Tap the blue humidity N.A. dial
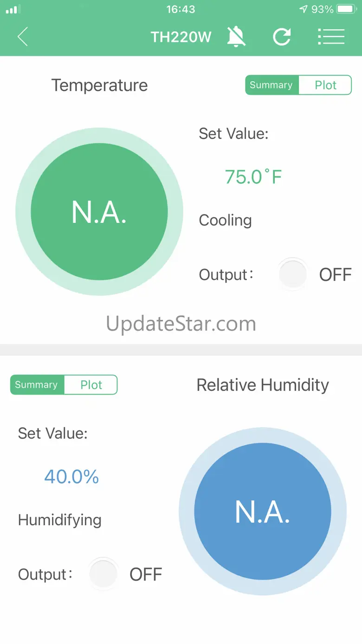 click(263, 511)
